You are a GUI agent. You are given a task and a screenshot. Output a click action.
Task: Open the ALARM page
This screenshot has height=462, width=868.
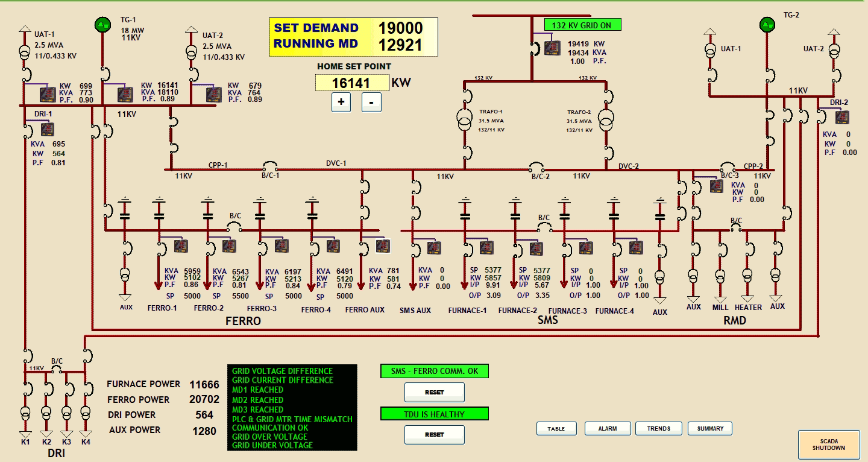click(x=608, y=428)
